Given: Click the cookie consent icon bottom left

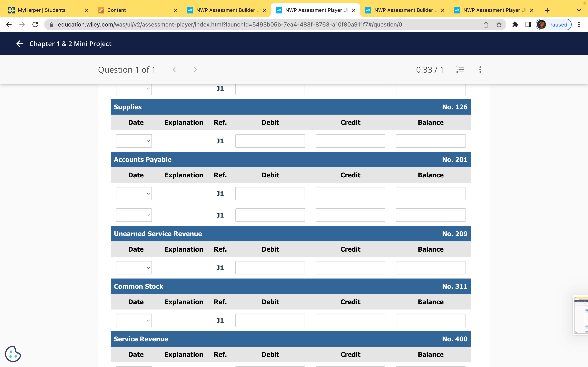Looking at the screenshot, I should click(x=13, y=354).
